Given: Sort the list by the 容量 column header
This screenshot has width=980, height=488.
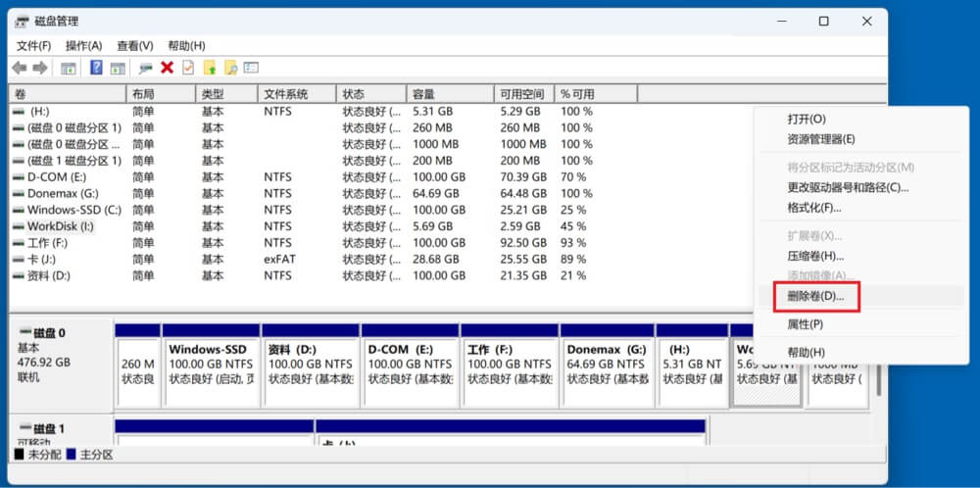Looking at the screenshot, I should point(451,94).
